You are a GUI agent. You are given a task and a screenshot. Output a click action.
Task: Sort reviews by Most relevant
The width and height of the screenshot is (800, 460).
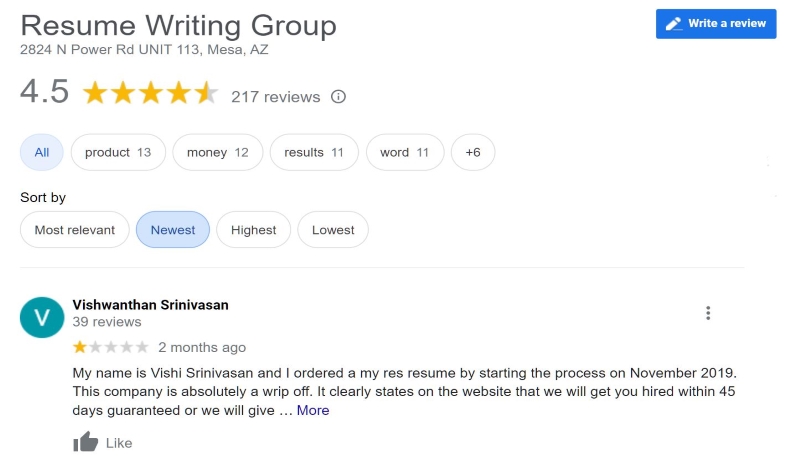tap(74, 229)
